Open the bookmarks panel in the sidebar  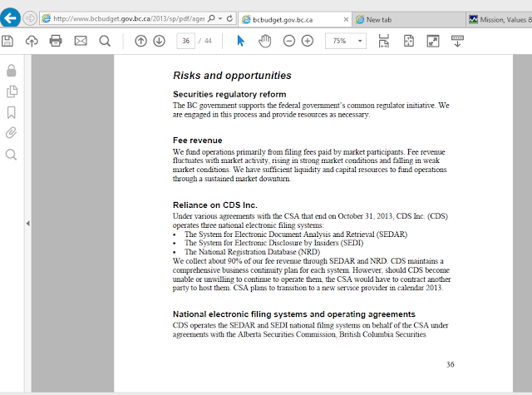[11, 112]
